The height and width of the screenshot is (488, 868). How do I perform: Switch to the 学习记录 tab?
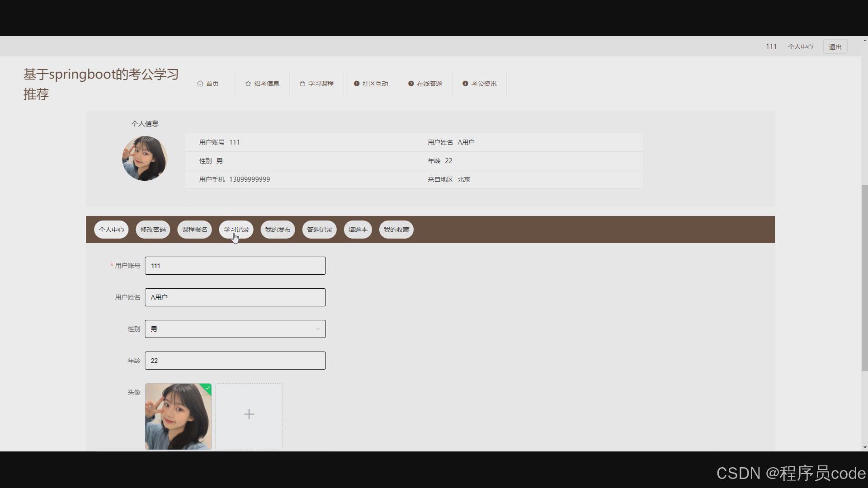coord(236,230)
